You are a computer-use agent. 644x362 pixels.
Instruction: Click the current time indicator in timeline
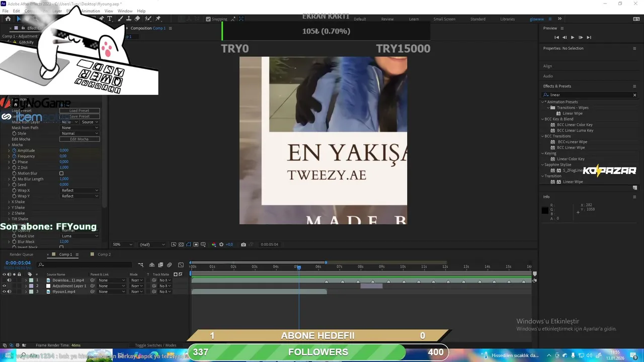[x=298, y=267]
